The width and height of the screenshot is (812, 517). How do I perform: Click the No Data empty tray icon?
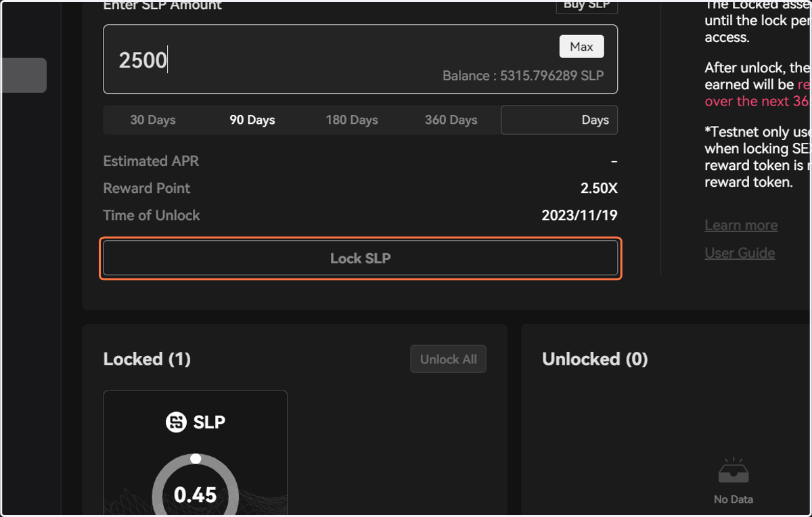tap(733, 472)
